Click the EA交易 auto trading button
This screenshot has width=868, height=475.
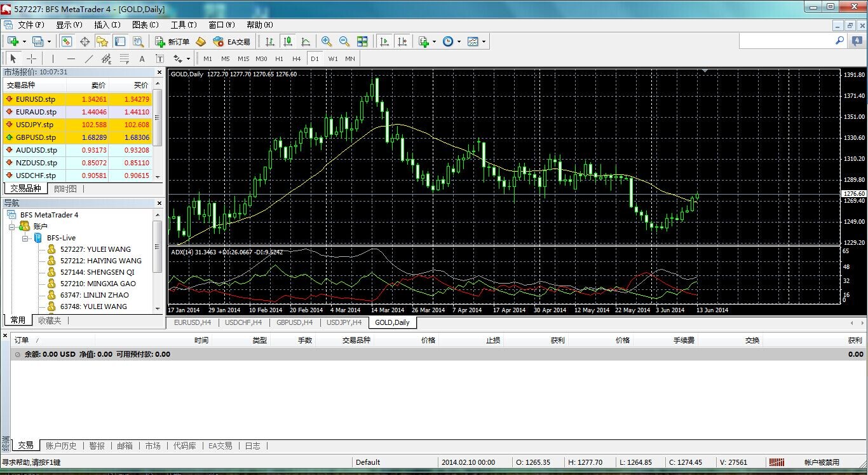(x=232, y=41)
